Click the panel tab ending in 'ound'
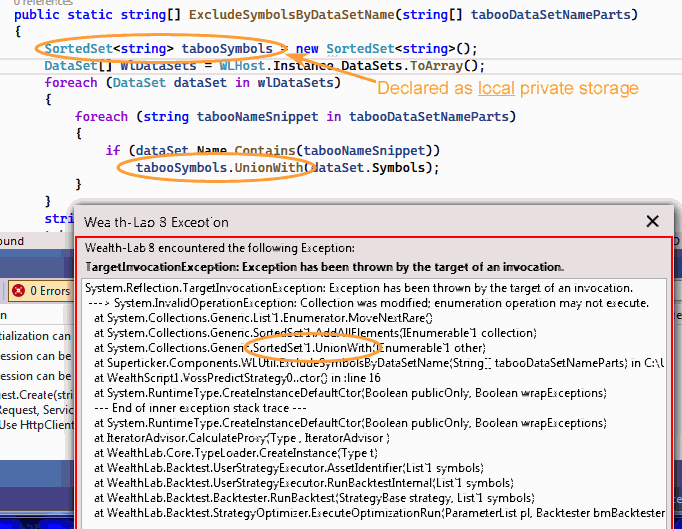 [x=12, y=241]
